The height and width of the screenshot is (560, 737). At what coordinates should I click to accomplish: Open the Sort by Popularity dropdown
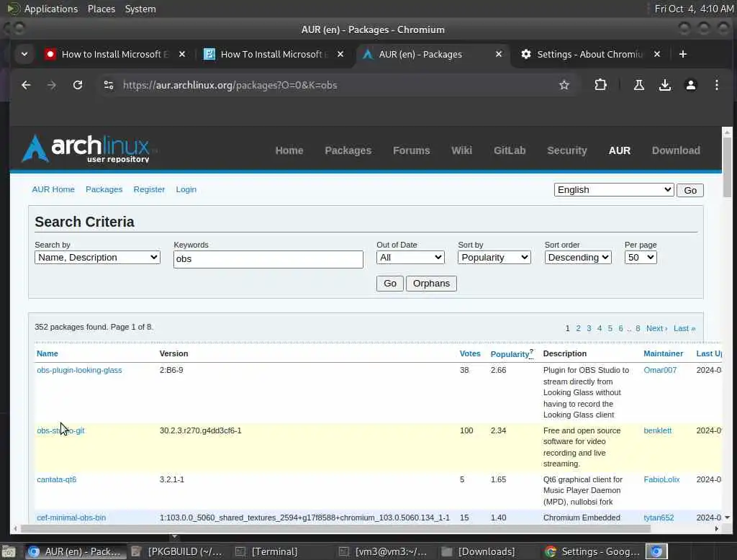[x=494, y=257]
